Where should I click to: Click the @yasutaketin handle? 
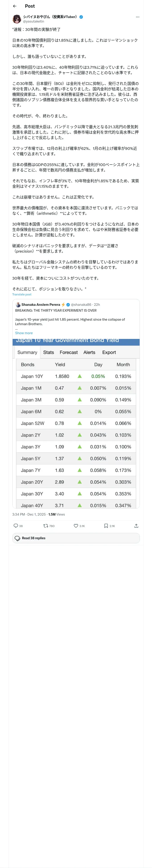[33, 21]
